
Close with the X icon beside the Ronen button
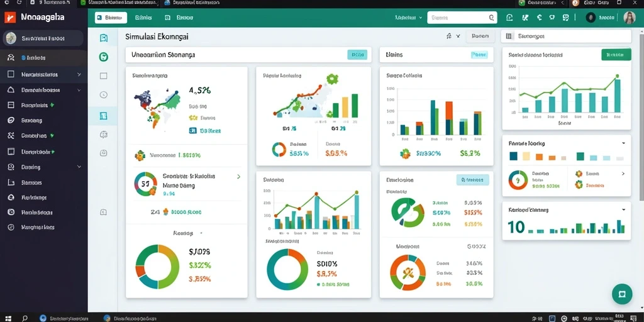[458, 36]
